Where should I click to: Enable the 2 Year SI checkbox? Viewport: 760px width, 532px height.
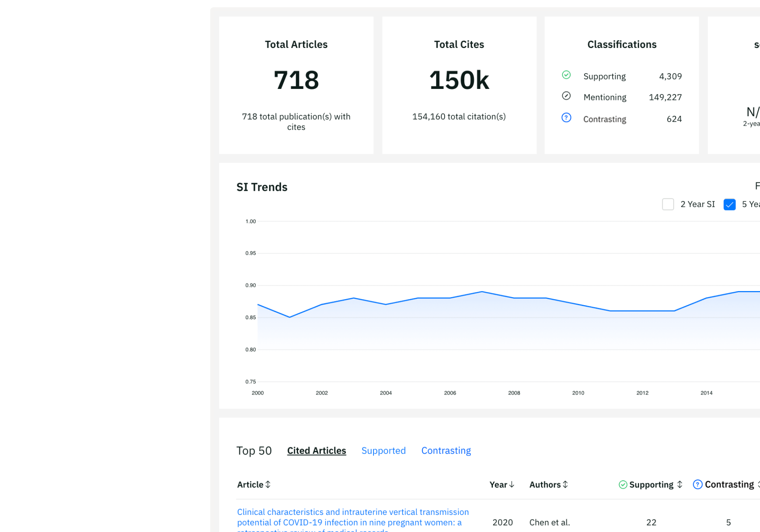tap(668, 204)
